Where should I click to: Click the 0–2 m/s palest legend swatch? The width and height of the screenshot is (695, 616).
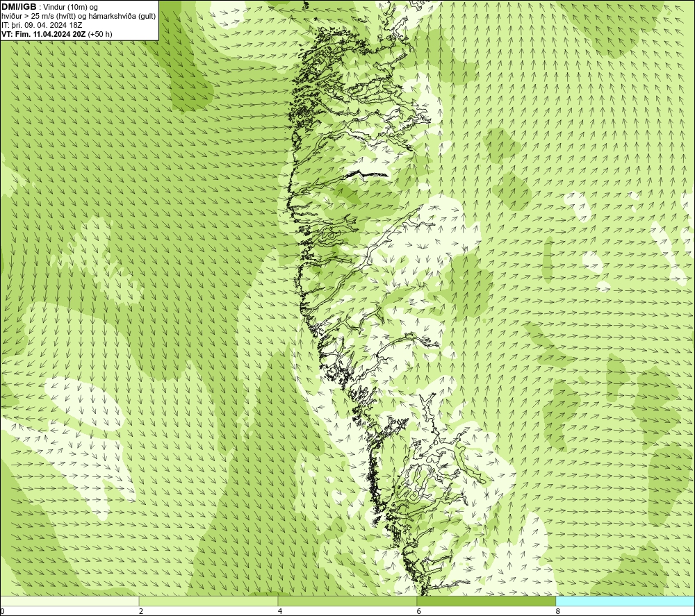click(x=69, y=601)
